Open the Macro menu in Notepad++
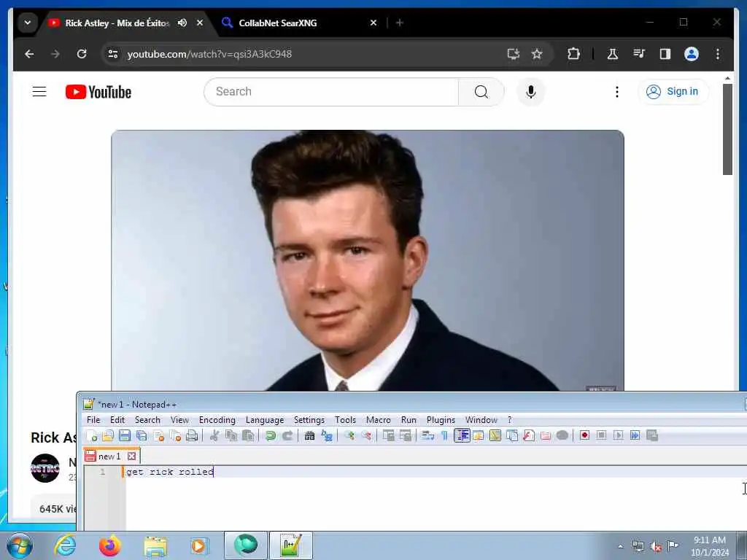Image resolution: width=747 pixels, height=560 pixels. tap(379, 420)
